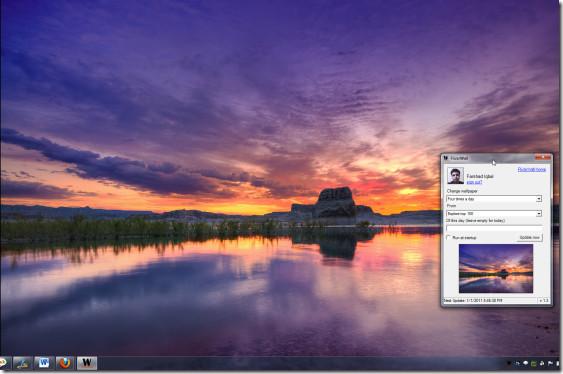563x374 pixels.
Task: Expand the Change wallpaper frequency dropdown
Action: [x=494, y=199]
